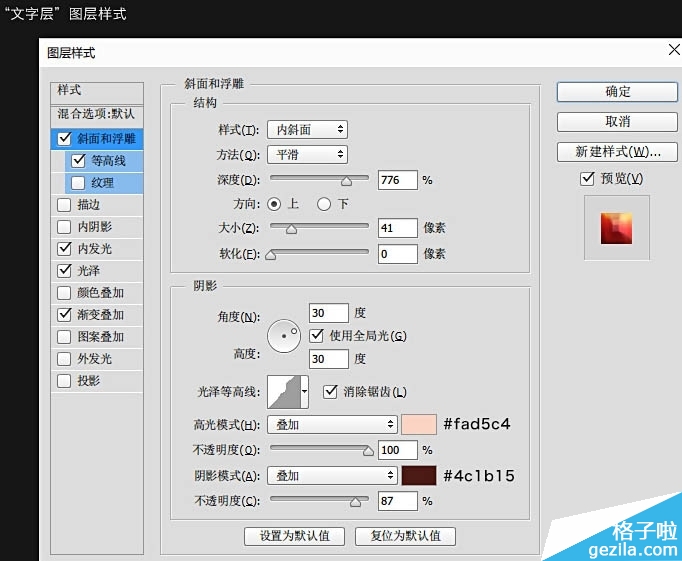Click the style preview thumbnail
The width and height of the screenshot is (682, 561).
click(x=617, y=228)
